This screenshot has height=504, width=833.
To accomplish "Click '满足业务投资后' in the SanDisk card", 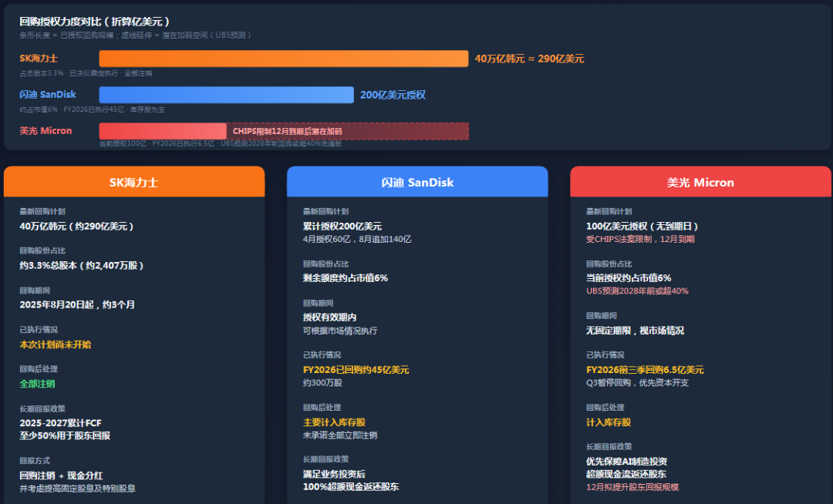I will [334, 474].
